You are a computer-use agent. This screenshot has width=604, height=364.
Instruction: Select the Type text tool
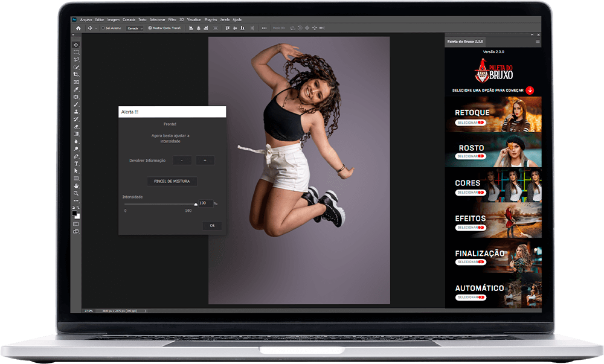[76, 164]
